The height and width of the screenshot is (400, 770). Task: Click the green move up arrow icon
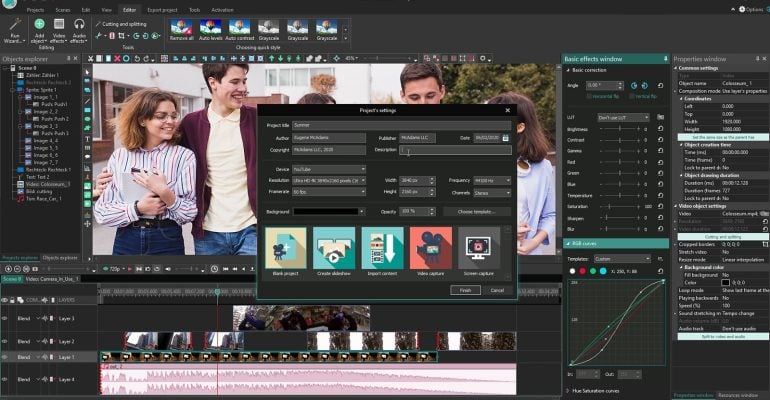tap(271, 58)
